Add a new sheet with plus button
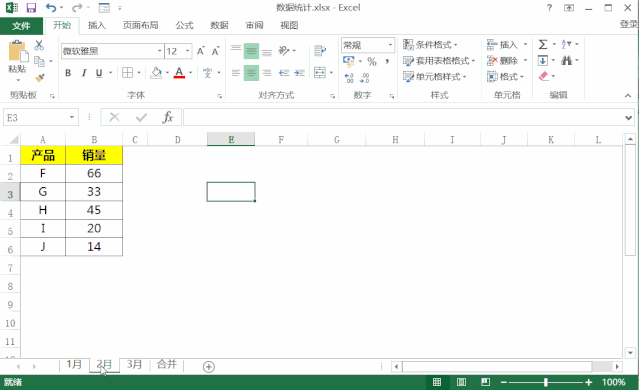Screen dimensions: 639x390 point(209,367)
